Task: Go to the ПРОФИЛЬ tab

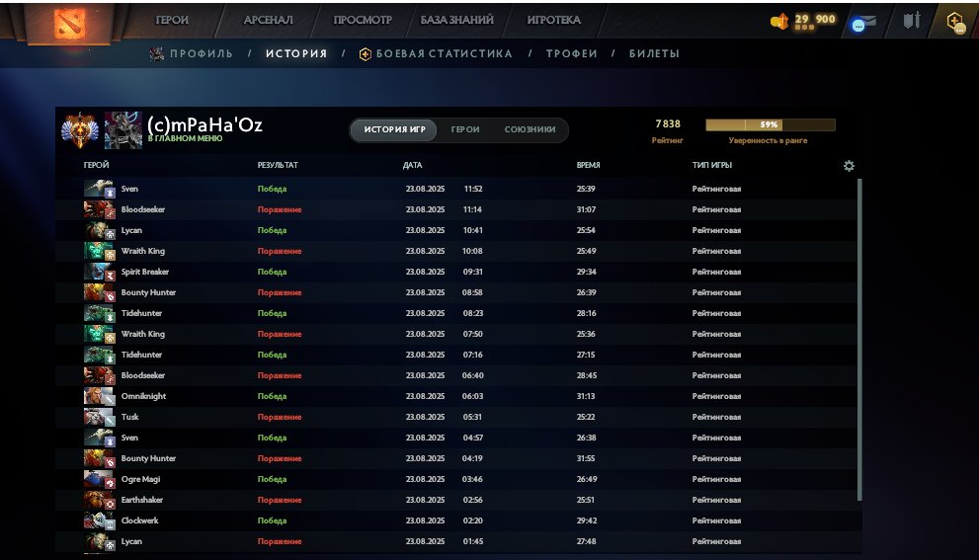Action: 200,54
